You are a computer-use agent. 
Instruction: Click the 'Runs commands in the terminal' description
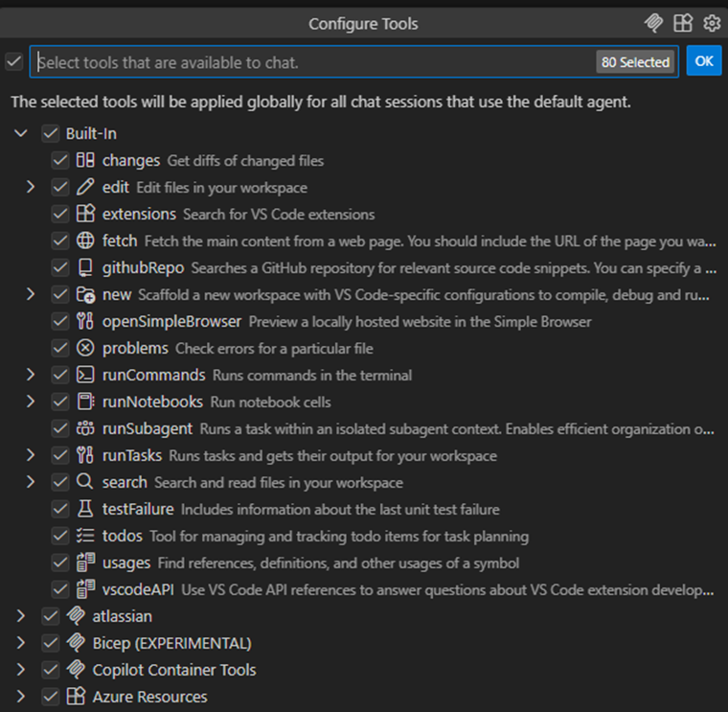click(x=312, y=376)
